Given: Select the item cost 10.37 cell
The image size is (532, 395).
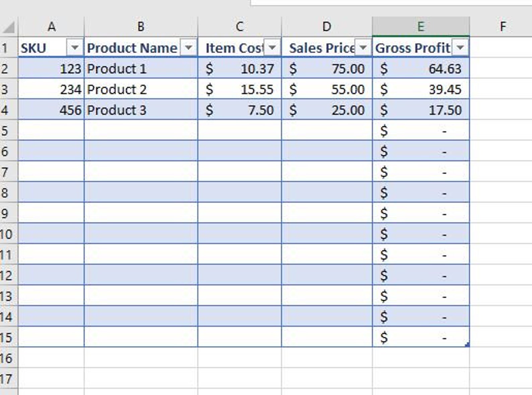Looking at the screenshot, I should (240, 69).
